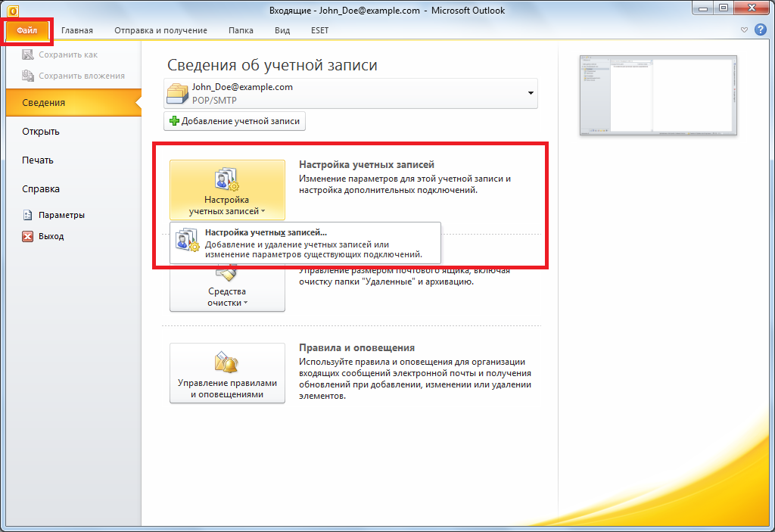The width and height of the screenshot is (775, 532).
Task: Switch to the Папка tab
Action: [241, 31]
